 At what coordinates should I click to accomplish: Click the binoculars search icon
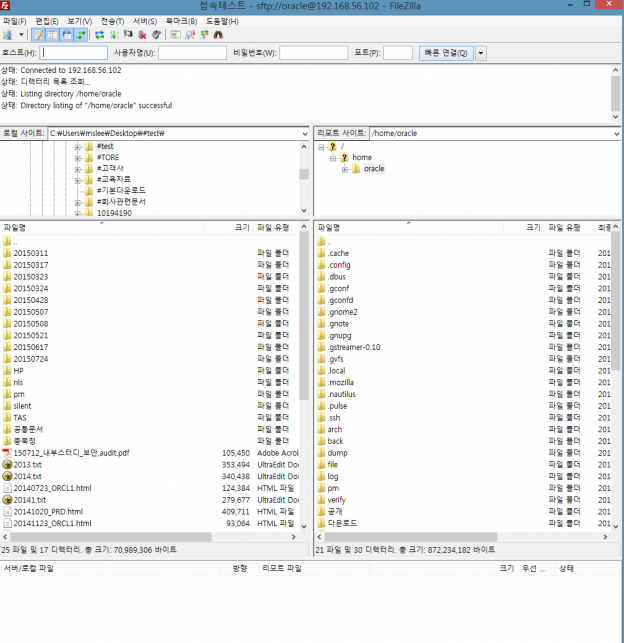(x=219, y=35)
